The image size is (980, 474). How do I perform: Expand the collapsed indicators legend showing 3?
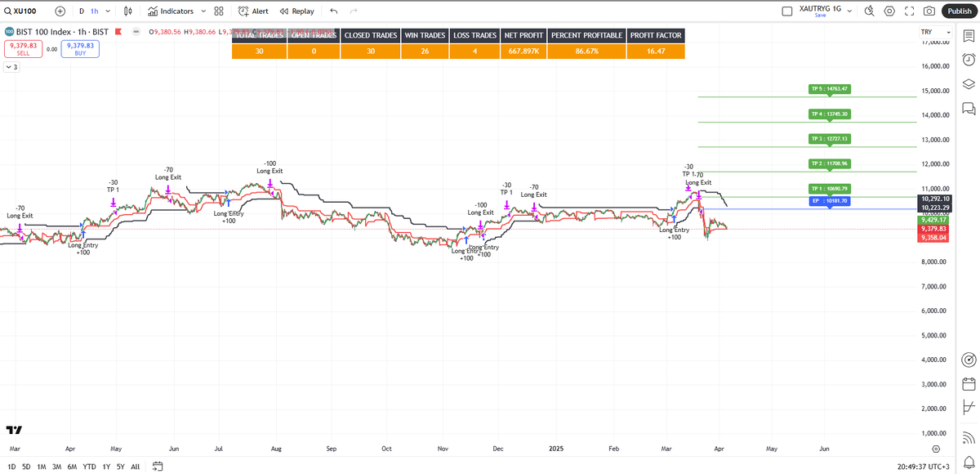click(x=11, y=67)
